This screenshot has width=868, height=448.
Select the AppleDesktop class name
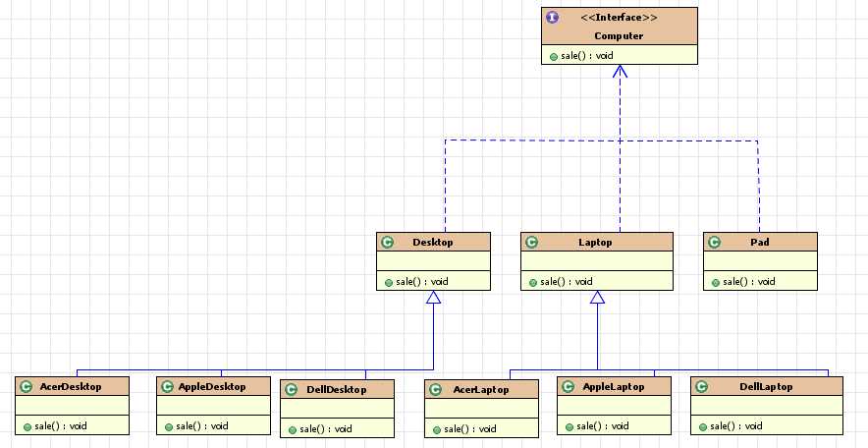click(212, 386)
